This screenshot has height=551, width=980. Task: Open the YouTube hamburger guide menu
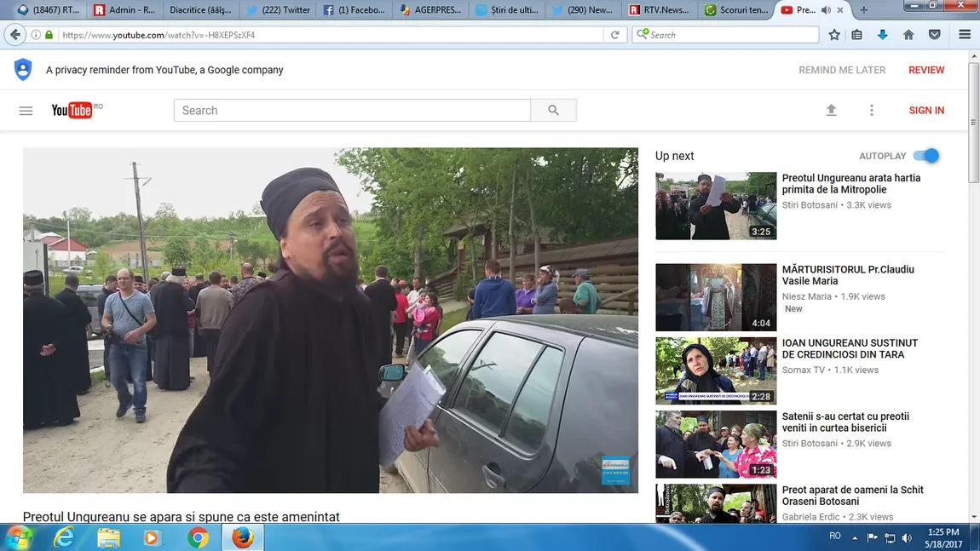[x=26, y=111]
